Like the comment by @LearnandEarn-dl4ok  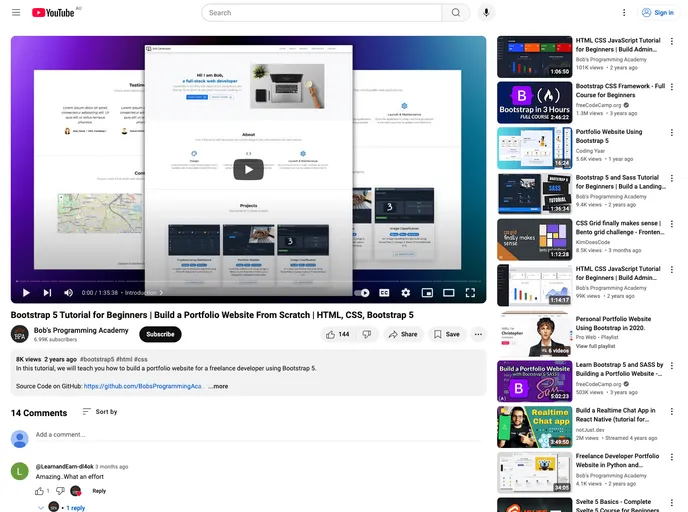[x=39, y=491]
